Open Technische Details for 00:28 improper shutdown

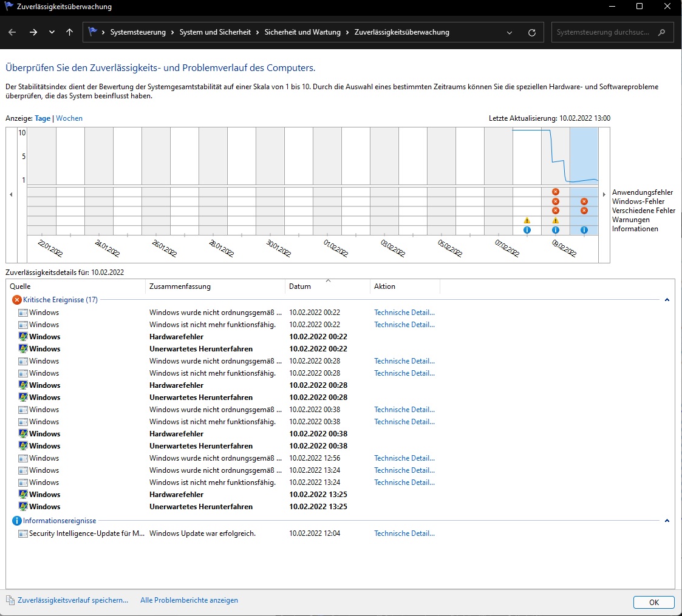pyautogui.click(x=404, y=361)
